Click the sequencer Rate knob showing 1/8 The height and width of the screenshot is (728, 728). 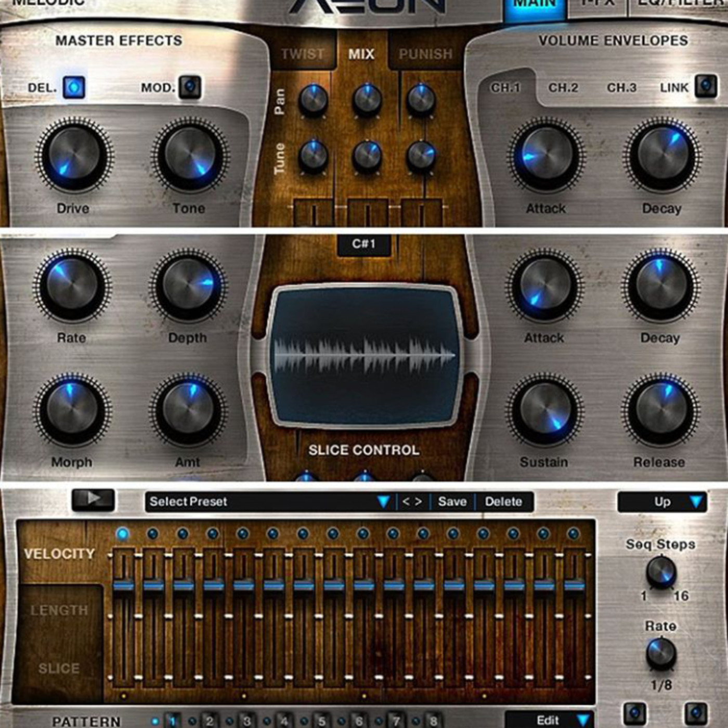tap(661, 654)
